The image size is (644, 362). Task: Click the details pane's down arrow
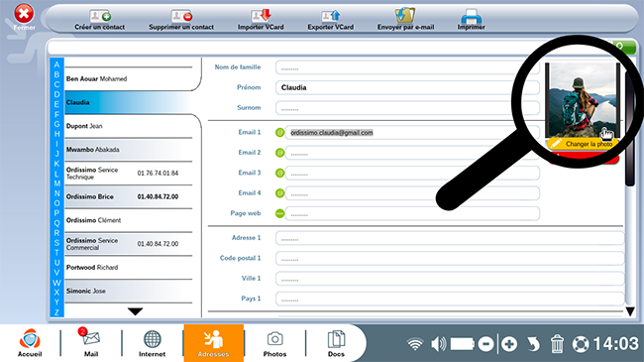tap(630, 311)
